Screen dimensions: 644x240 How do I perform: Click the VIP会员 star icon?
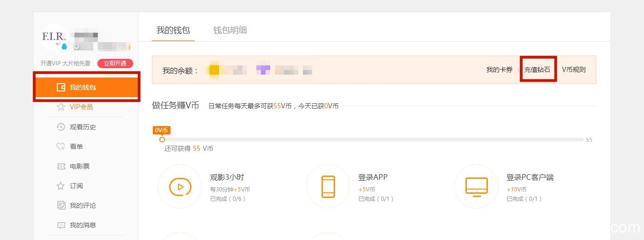click(x=61, y=107)
